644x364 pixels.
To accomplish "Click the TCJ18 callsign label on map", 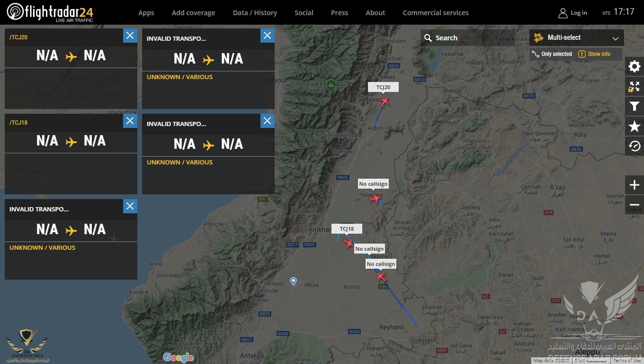I will pyautogui.click(x=347, y=229).
